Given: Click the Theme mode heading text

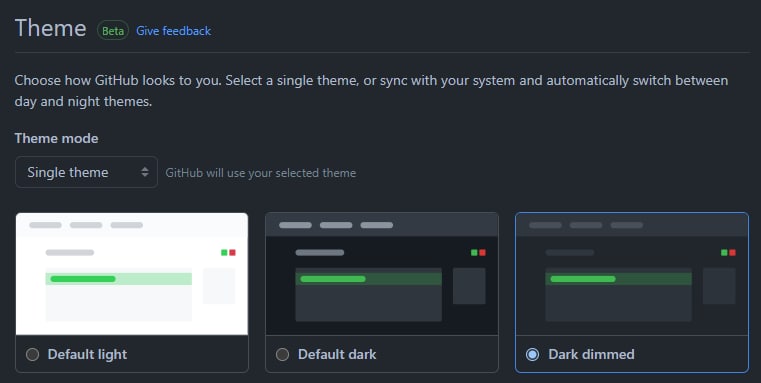Looking at the screenshot, I should pyautogui.click(x=56, y=138).
